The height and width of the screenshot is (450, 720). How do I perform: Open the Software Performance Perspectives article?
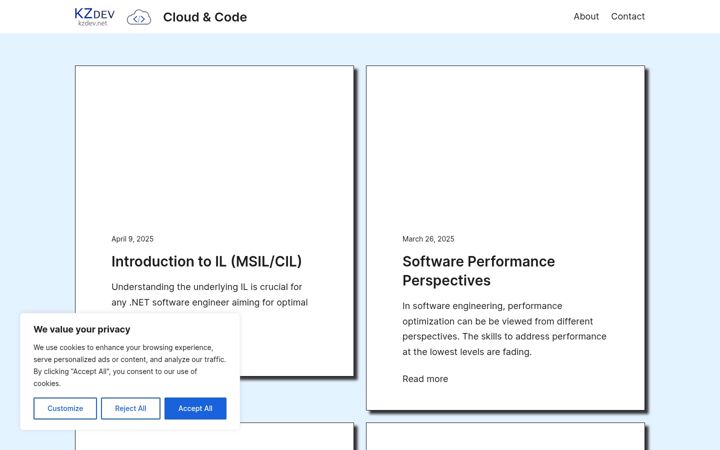pos(478,271)
